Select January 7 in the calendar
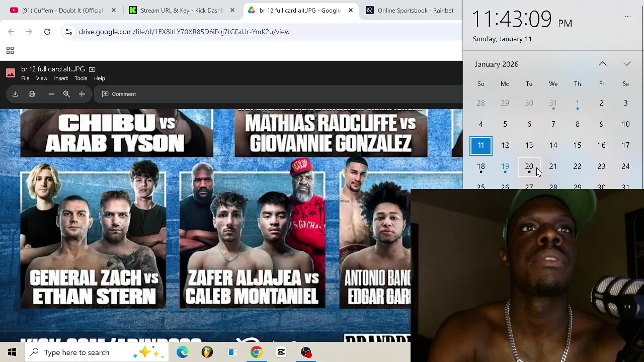This screenshot has height=362, width=644. tap(553, 124)
